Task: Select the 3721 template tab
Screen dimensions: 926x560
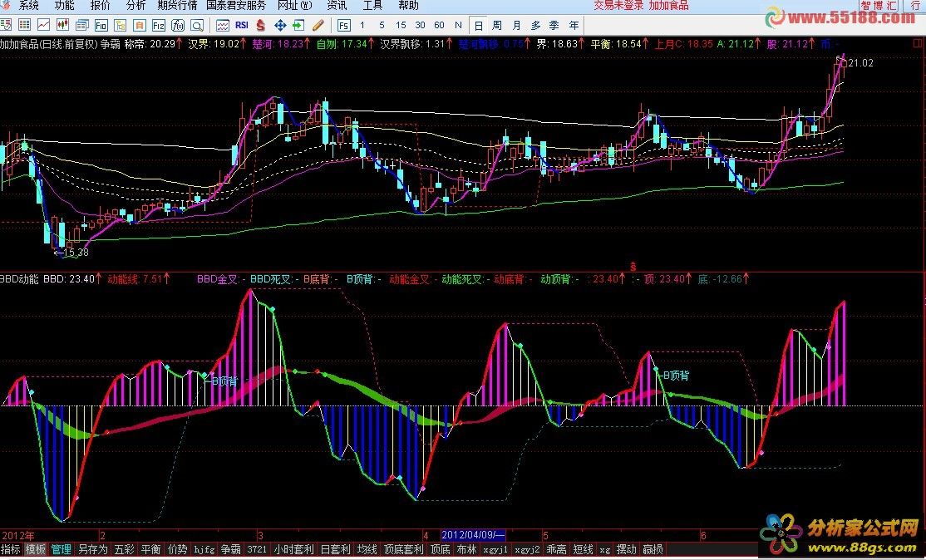Action: point(257,549)
